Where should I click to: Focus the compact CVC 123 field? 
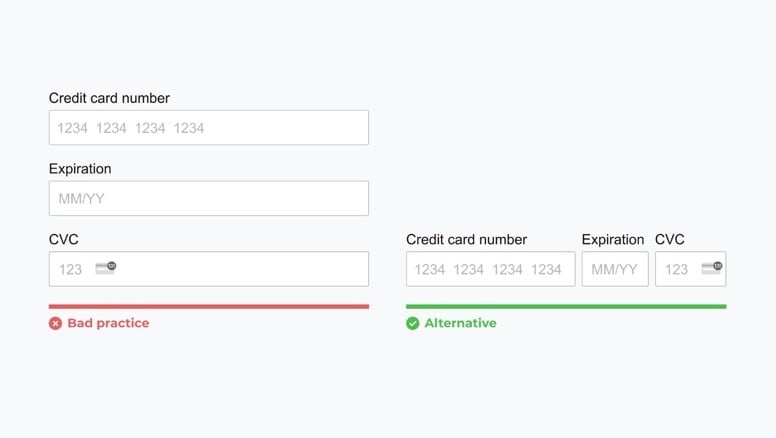(691, 269)
